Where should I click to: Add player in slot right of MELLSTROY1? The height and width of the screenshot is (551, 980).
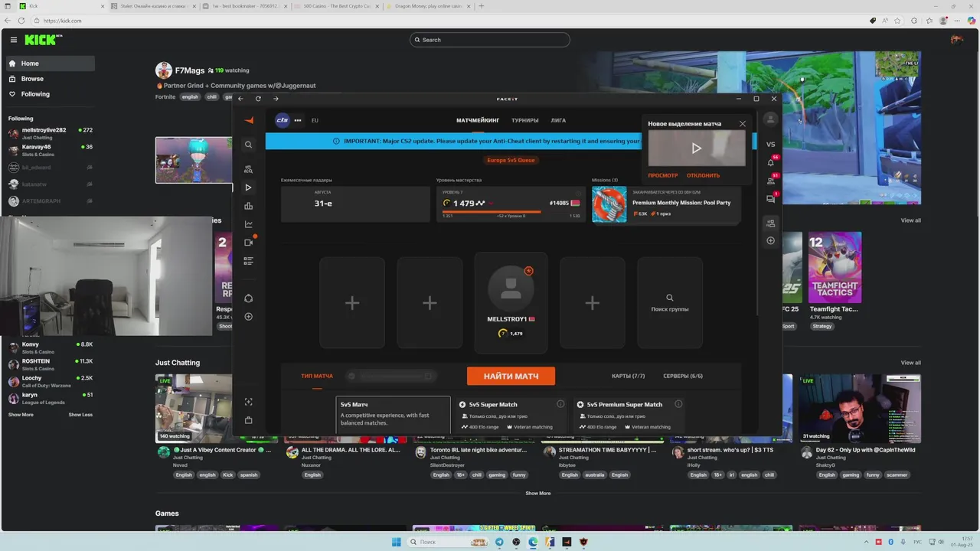coord(592,303)
